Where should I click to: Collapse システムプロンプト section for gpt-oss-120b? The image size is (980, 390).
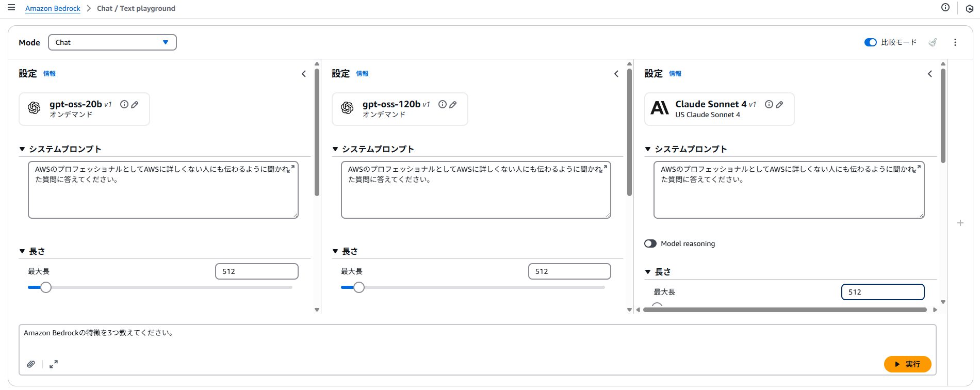click(x=335, y=149)
